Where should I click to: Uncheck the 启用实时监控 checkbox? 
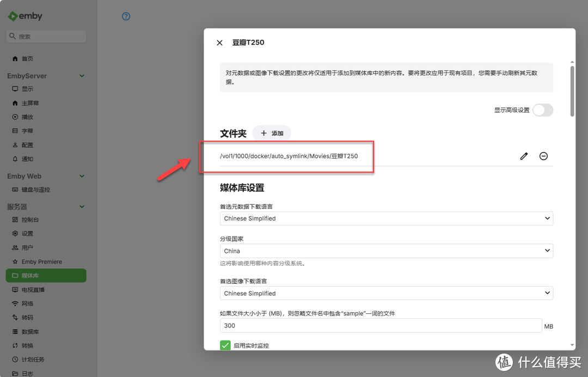225,345
